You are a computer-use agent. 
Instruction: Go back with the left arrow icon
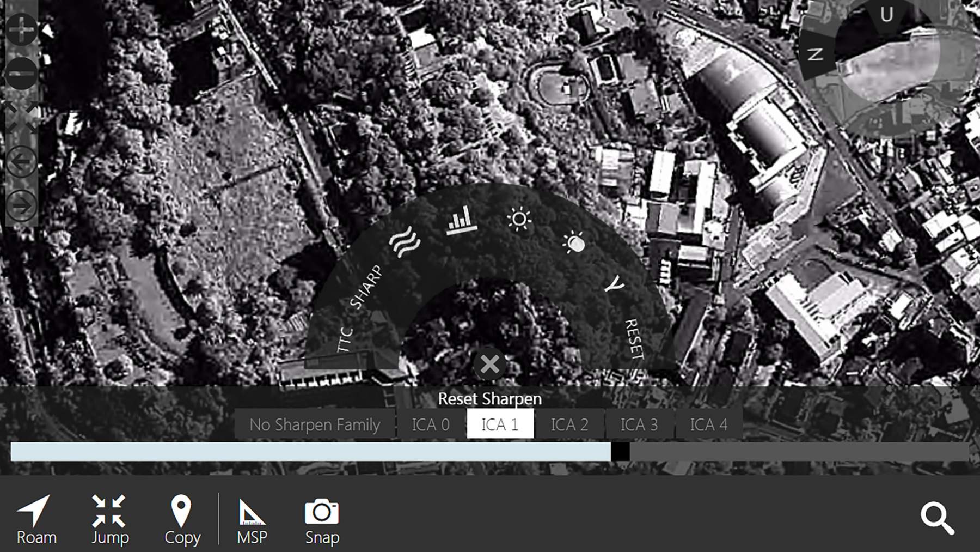(21, 162)
